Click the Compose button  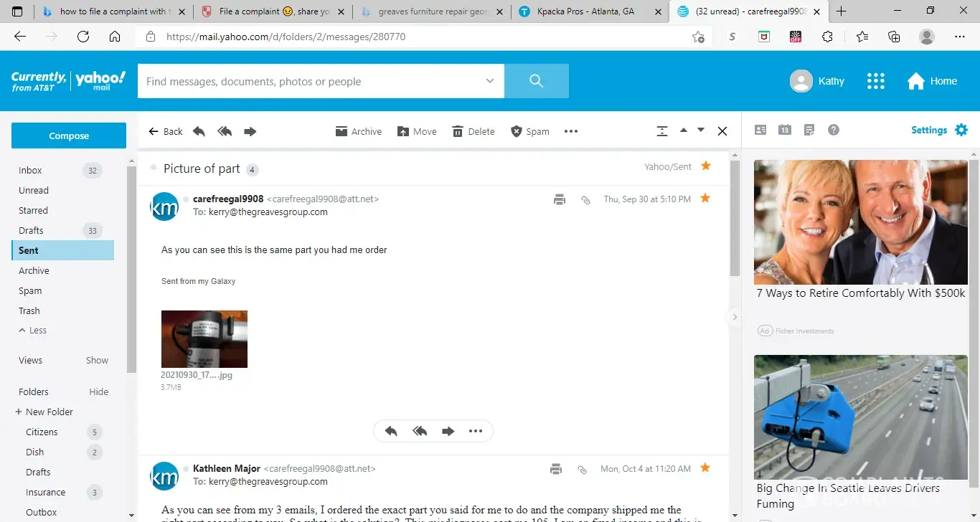(x=69, y=136)
